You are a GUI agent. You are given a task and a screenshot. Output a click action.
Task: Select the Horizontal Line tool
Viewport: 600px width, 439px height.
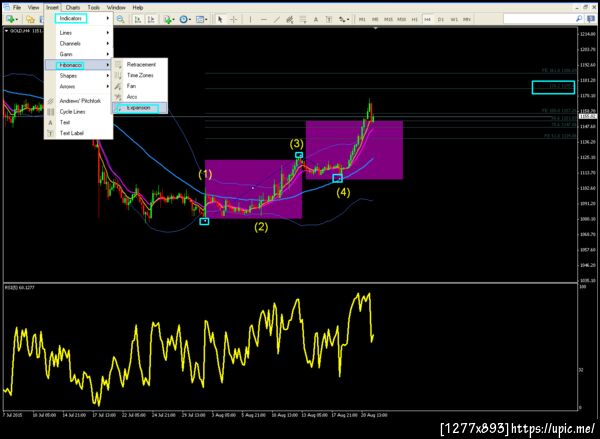[x=264, y=19]
